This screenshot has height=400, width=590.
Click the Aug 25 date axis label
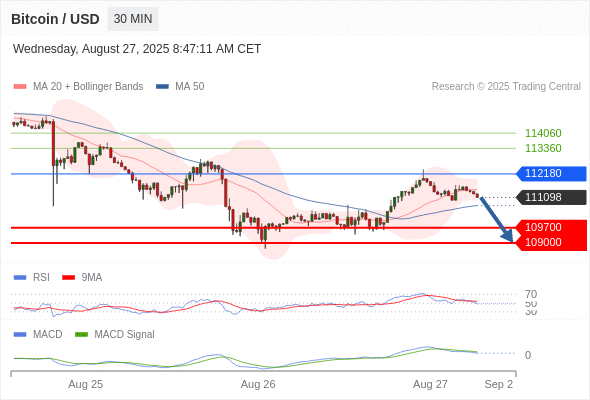click(85, 384)
